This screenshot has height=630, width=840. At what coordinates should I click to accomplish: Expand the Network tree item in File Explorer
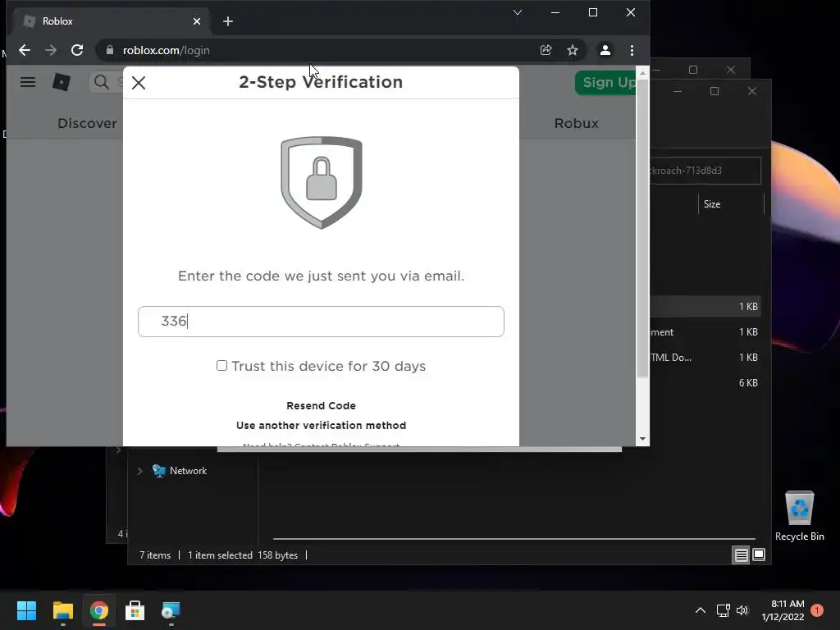click(139, 471)
